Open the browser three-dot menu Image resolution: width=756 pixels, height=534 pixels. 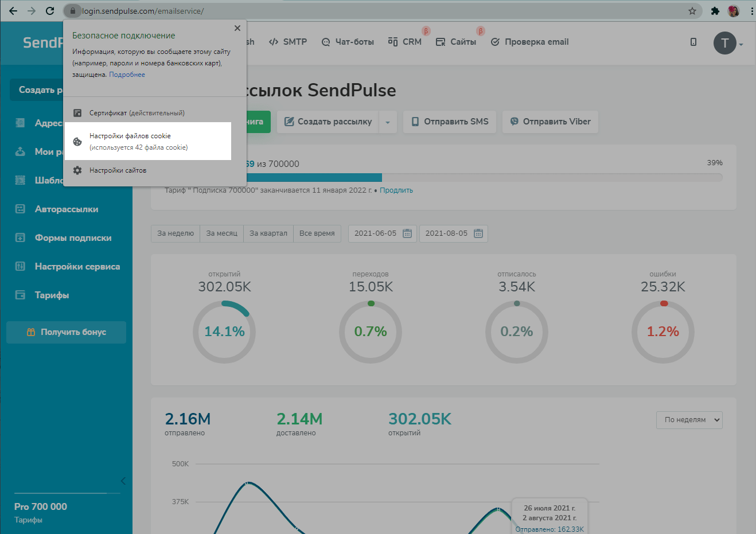coord(751,11)
